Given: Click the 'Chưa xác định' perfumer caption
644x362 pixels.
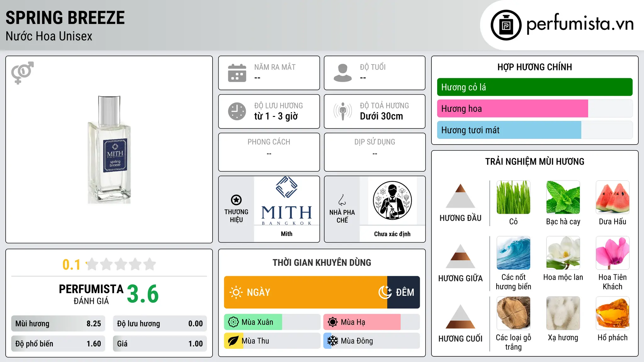Looking at the screenshot, I should (392, 234).
